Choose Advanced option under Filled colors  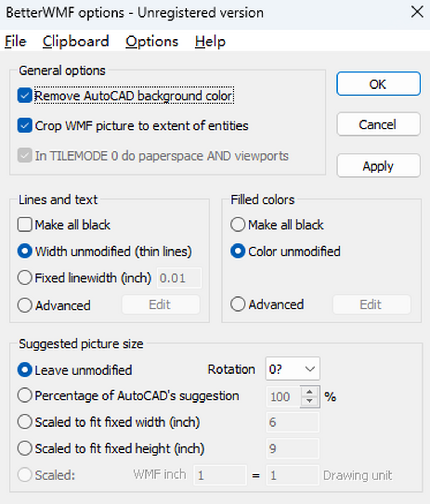(x=238, y=304)
